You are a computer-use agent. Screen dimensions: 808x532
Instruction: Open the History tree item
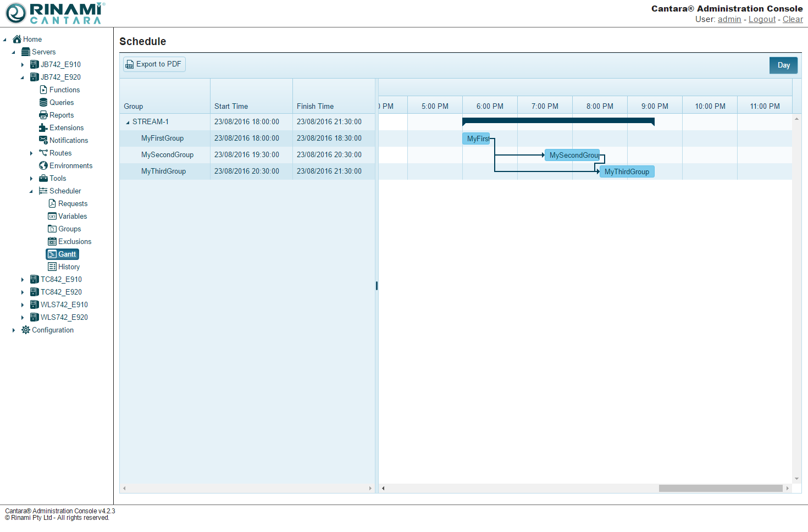click(x=69, y=267)
